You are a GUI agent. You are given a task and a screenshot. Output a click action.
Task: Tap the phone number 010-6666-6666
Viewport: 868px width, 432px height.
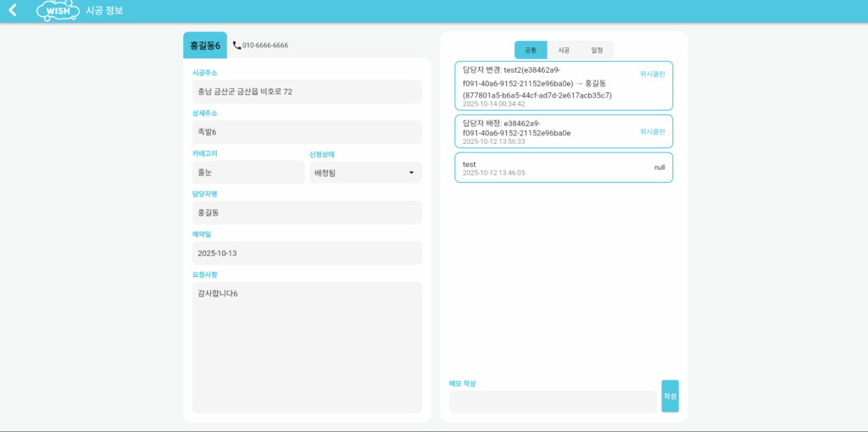tap(265, 45)
